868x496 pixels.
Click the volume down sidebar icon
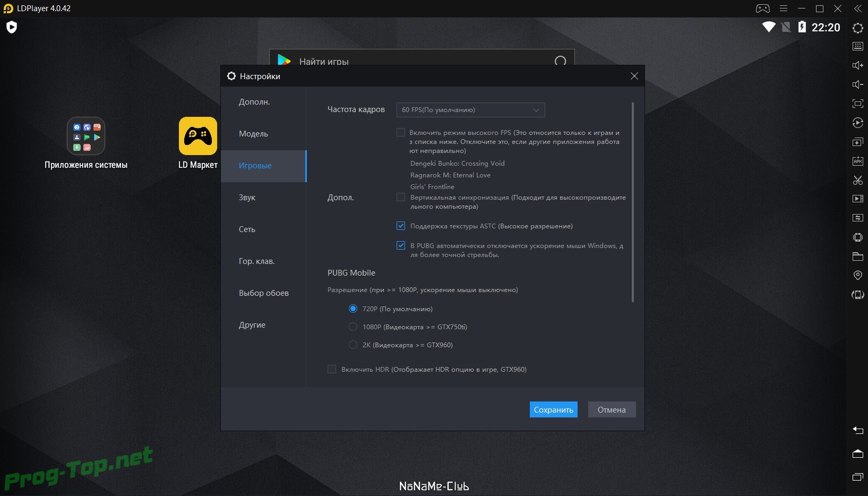[857, 84]
